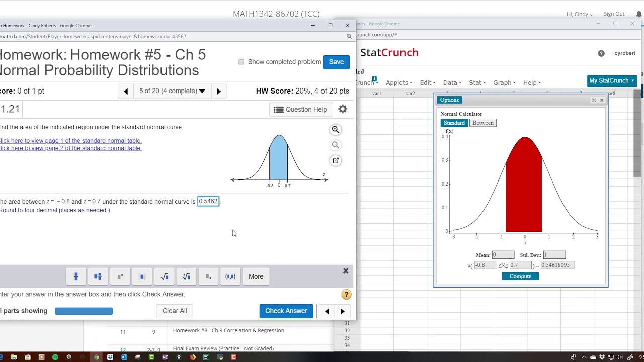Open the Hi, Cindy account menu
This screenshot has width=644, height=362.
580,14
